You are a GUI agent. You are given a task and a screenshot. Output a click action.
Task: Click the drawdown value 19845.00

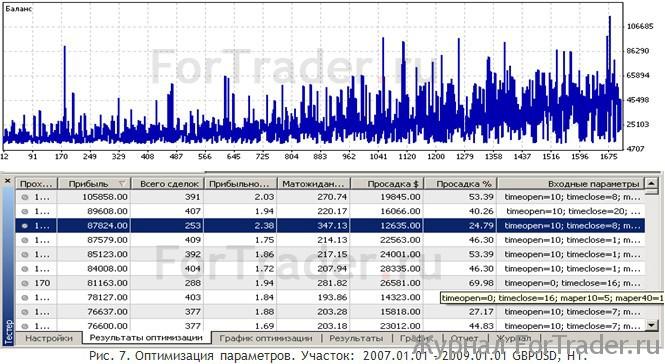pyautogui.click(x=400, y=197)
